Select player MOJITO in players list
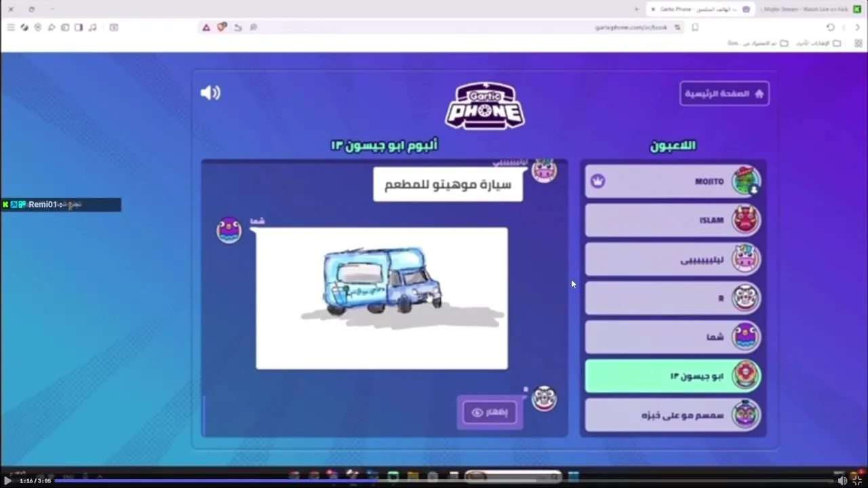Screen dimensions: 868x488 click(673, 182)
